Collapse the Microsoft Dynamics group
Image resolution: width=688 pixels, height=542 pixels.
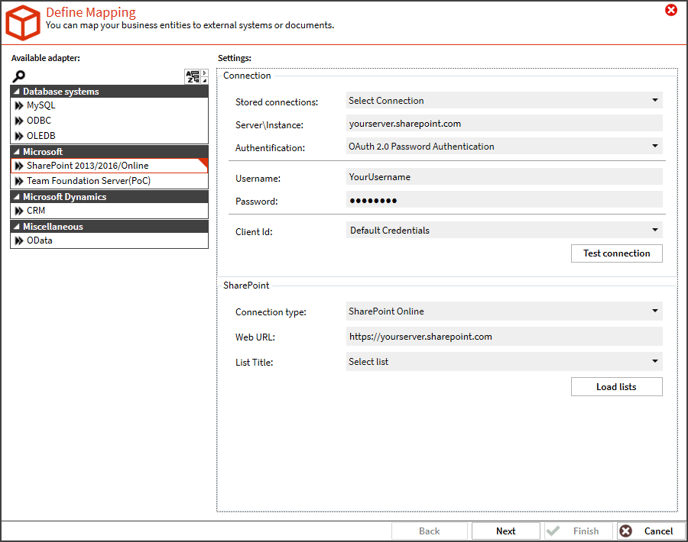[x=17, y=197]
